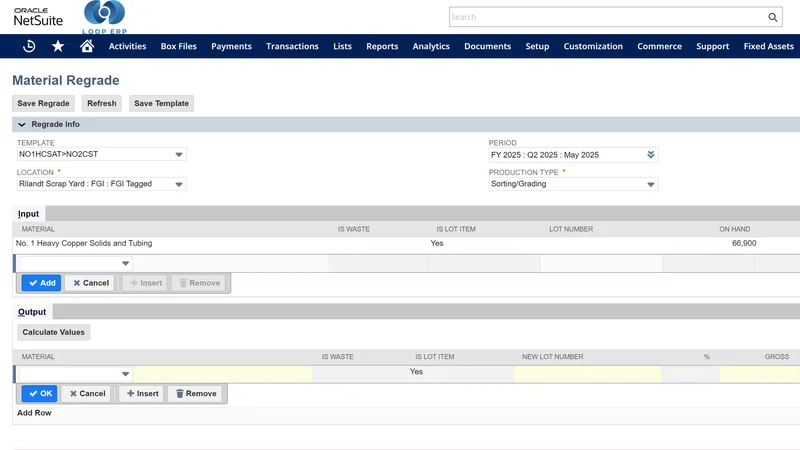Click the Loop ERP logo

105,17
